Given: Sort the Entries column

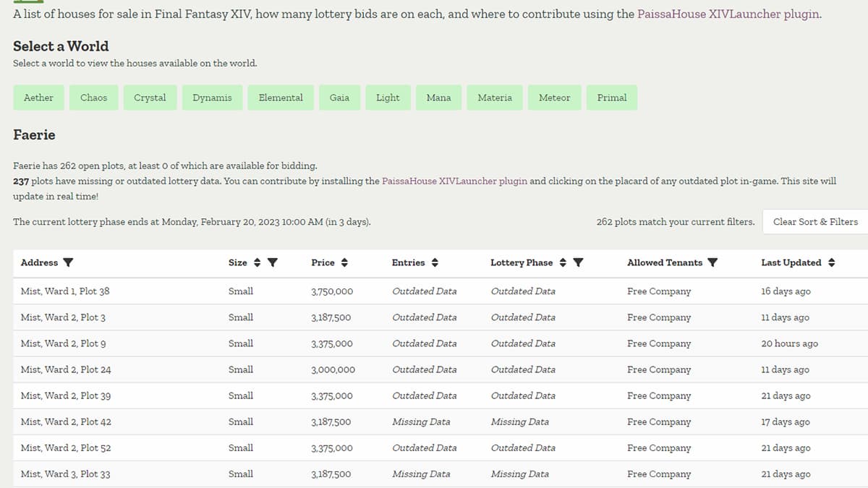Looking at the screenshot, I should pos(435,262).
